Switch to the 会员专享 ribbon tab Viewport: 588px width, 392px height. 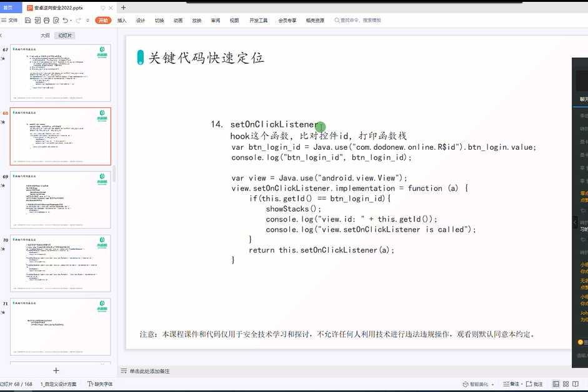point(287,20)
